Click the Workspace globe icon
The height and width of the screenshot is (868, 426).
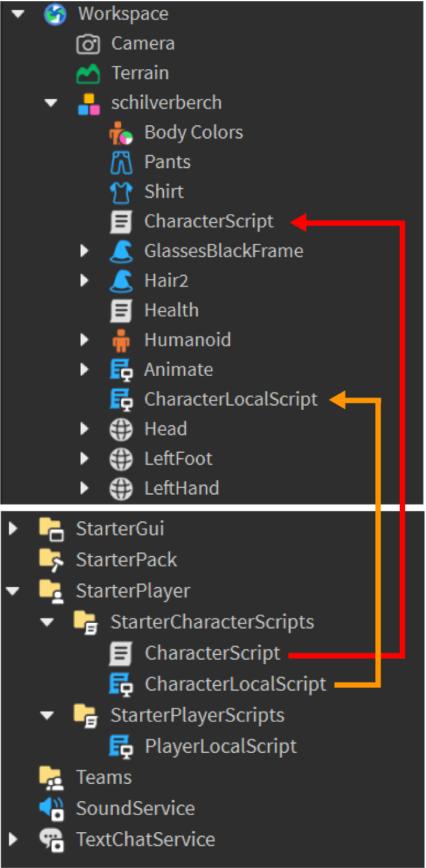(55, 14)
